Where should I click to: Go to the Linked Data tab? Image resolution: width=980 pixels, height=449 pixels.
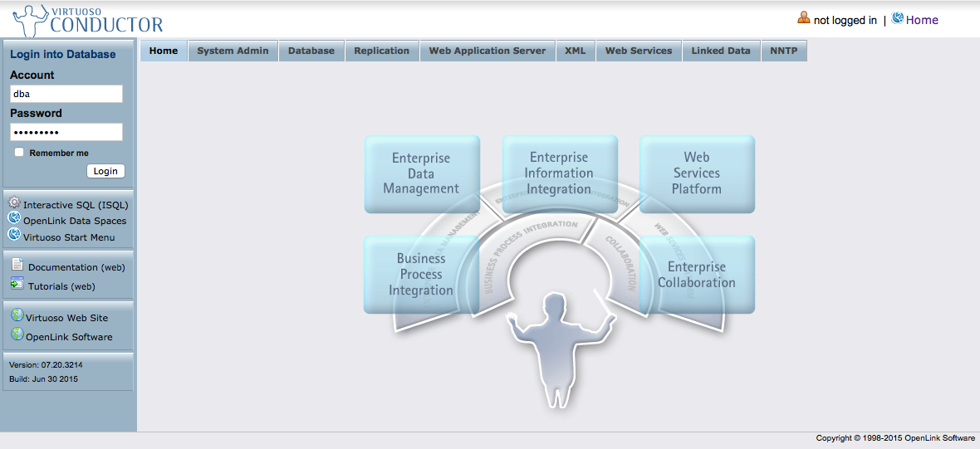(x=720, y=51)
